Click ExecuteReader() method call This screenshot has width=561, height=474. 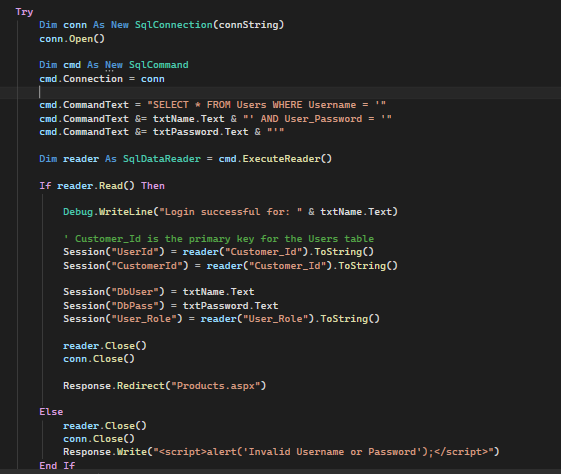point(287,159)
